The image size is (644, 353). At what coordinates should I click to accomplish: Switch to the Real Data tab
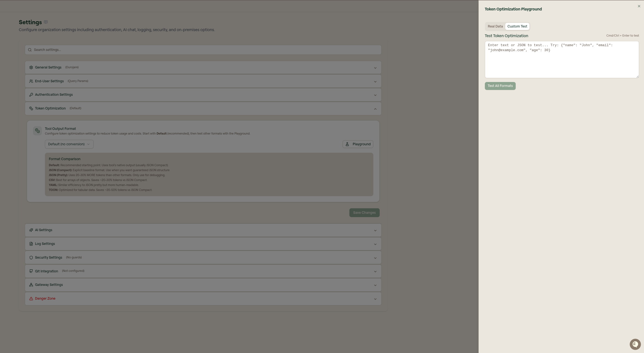495,26
